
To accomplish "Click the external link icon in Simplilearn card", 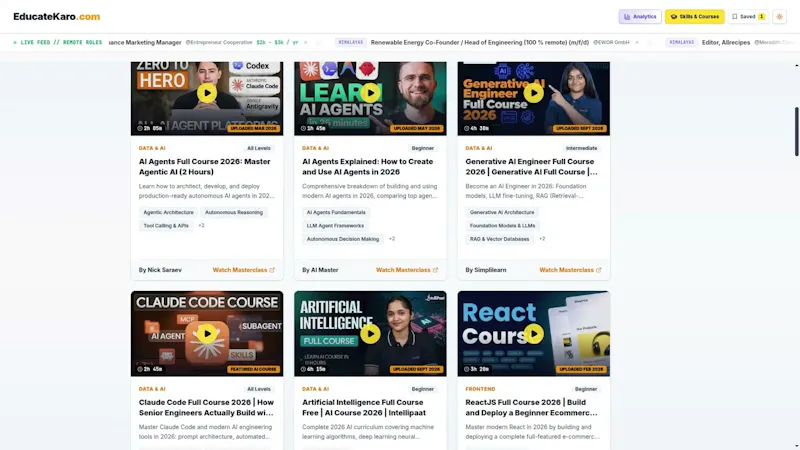I will coord(598,270).
